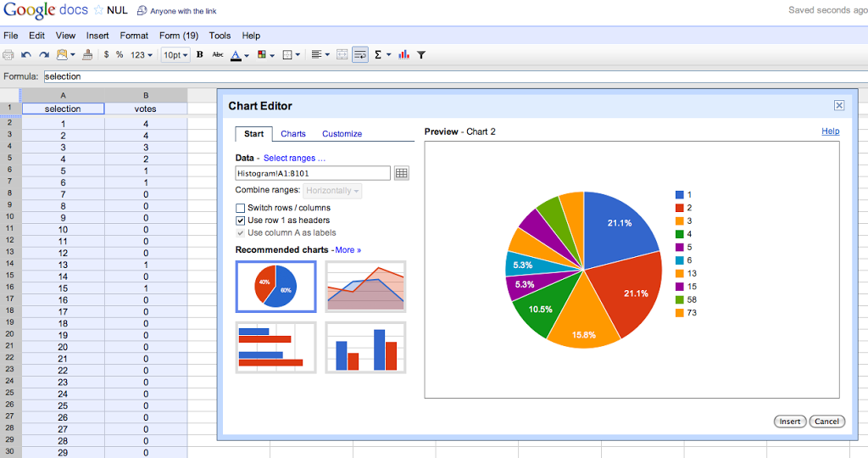Image resolution: width=868 pixels, height=458 pixels.
Task: Switch to the Customize tab
Action: (342, 134)
